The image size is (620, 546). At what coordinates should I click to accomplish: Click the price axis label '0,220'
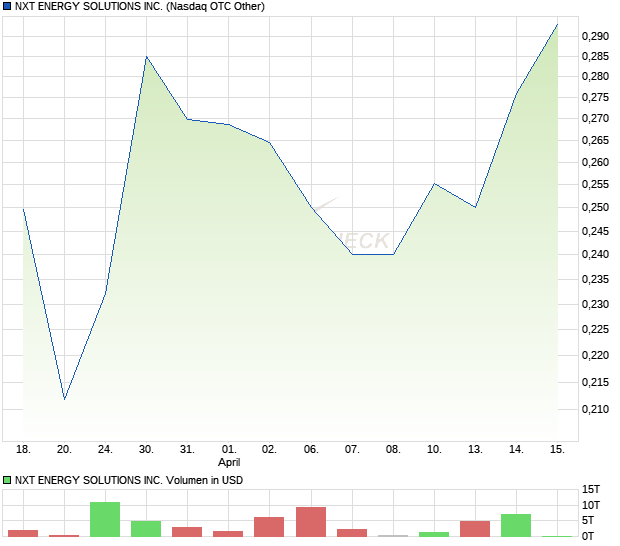[595, 355]
